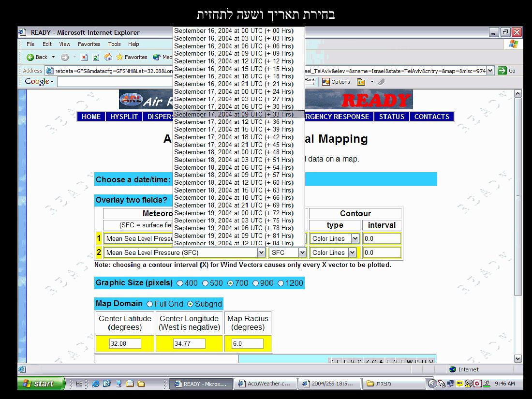This screenshot has width=532, height=399.
Task: Go to the Home page icon
Action: pyautogui.click(x=108, y=57)
